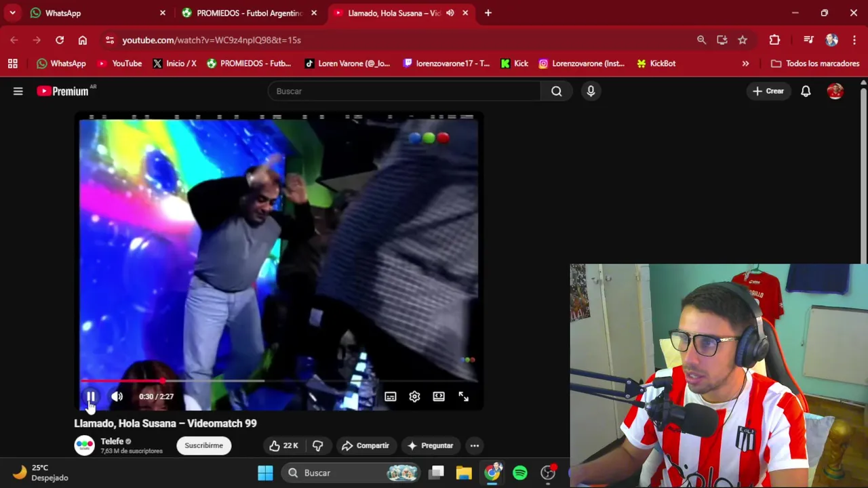The height and width of the screenshot is (488, 868).
Task: Open Windows Start menu
Action: click(265, 472)
